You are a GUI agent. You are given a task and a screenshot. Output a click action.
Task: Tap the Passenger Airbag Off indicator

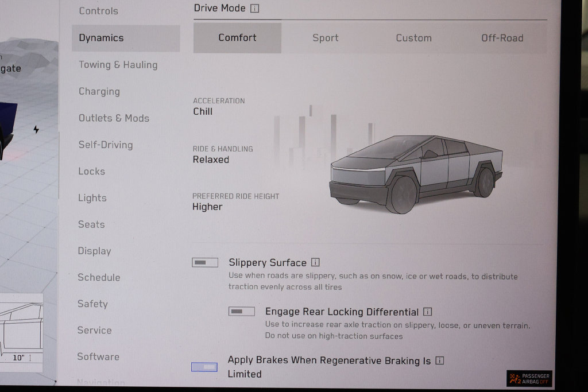(529, 378)
